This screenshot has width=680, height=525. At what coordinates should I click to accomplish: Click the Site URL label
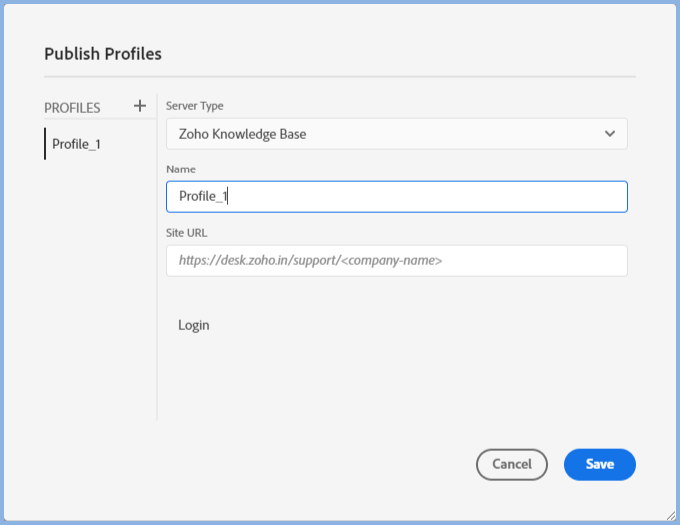click(186, 233)
